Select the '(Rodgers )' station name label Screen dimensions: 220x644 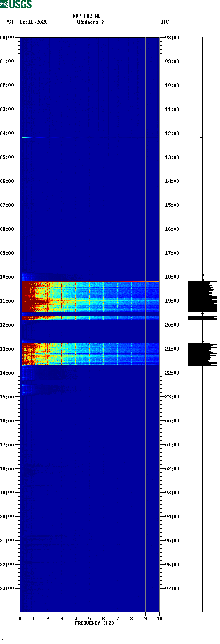click(90, 22)
